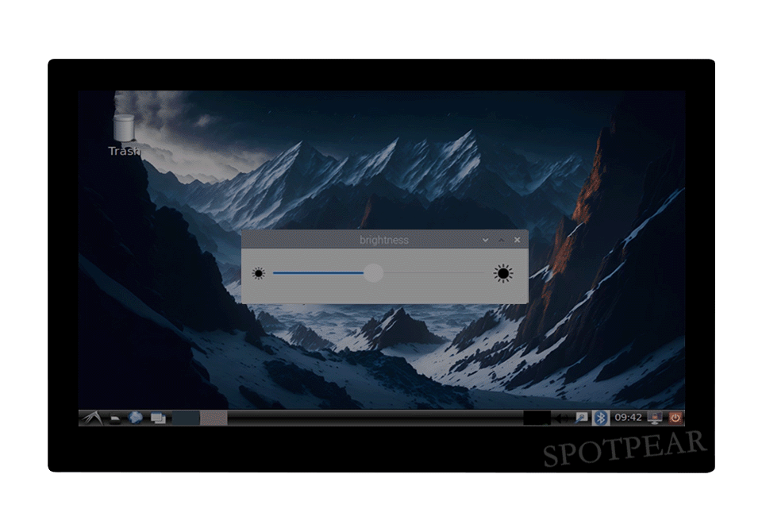Click the brightness slider round handle
This screenshot has height=532, width=762.
pos(373,273)
